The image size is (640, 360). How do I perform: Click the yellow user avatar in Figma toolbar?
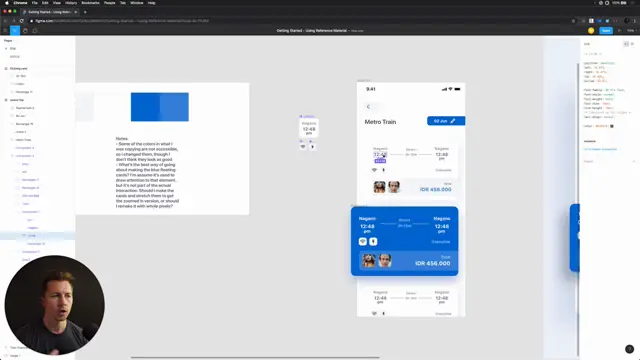tap(591, 31)
